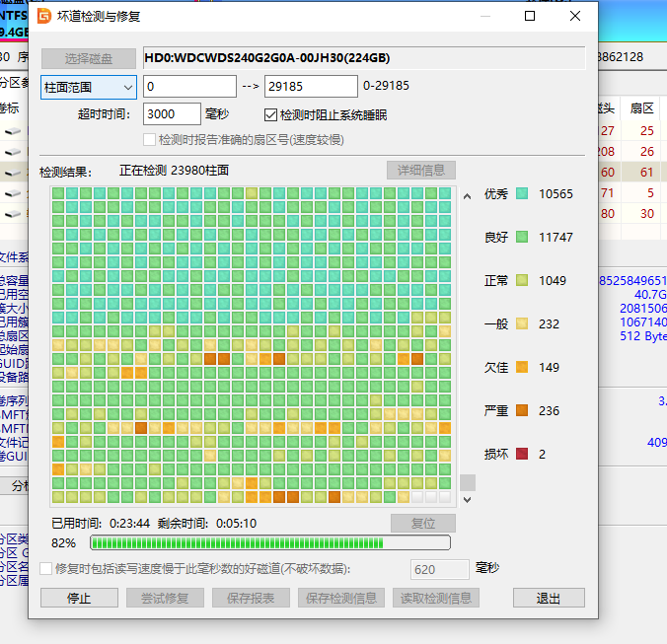Click the 欠佳 orange color swatch
This screenshot has width=667, height=644.
[x=522, y=367]
